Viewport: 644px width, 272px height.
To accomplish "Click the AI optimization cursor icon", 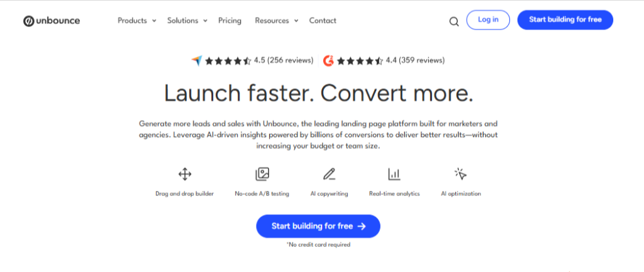I will click(x=461, y=174).
